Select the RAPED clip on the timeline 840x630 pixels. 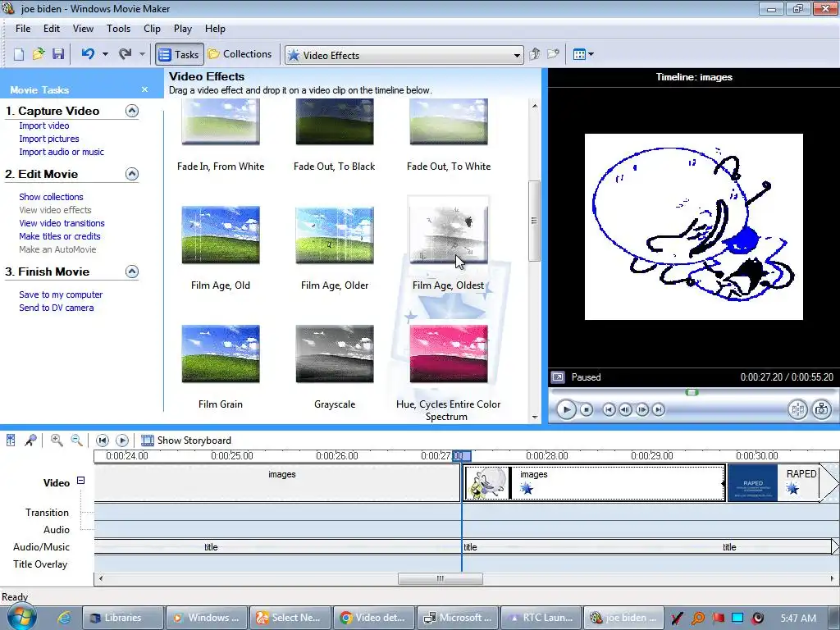click(x=774, y=482)
